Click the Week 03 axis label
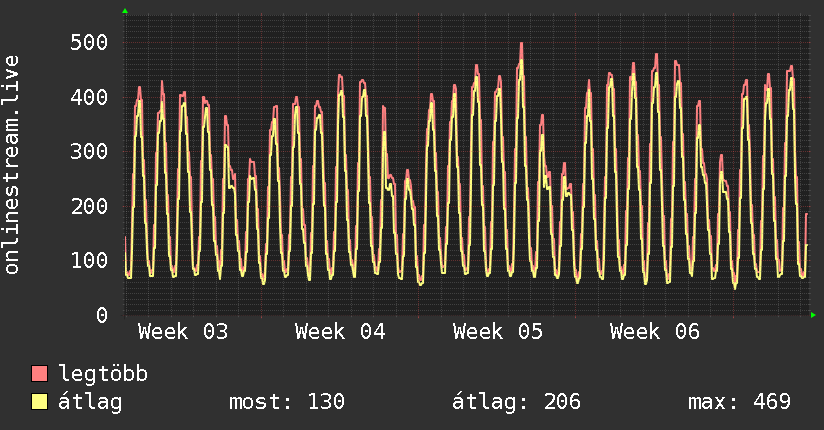Image resolution: width=824 pixels, height=430 pixels. [183, 332]
